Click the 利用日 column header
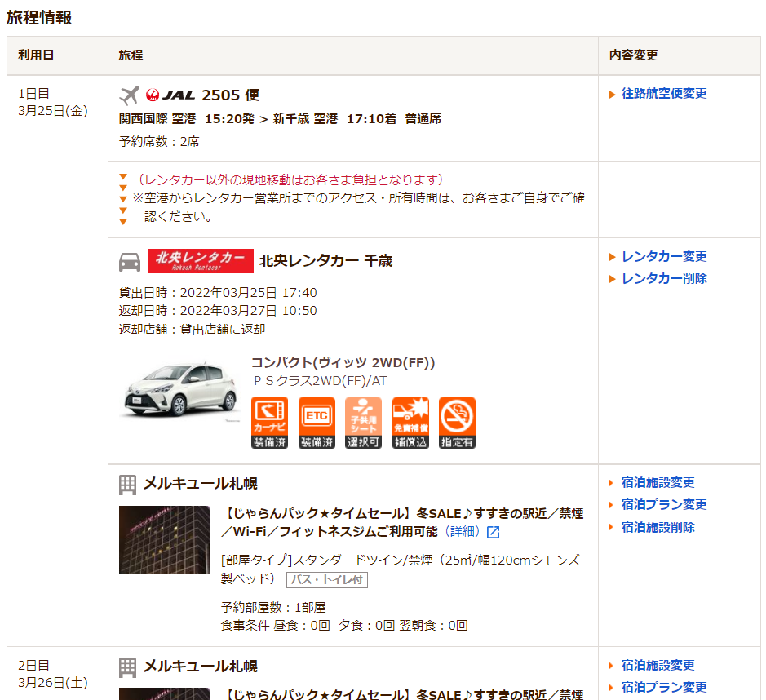The image size is (766, 700). [36, 55]
